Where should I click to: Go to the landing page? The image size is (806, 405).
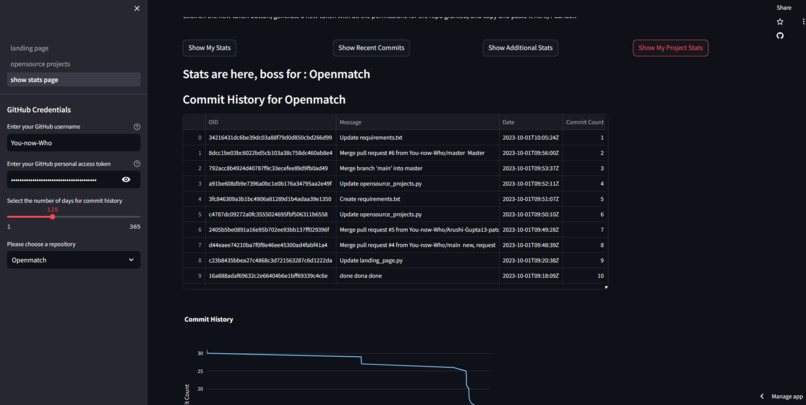tap(29, 48)
